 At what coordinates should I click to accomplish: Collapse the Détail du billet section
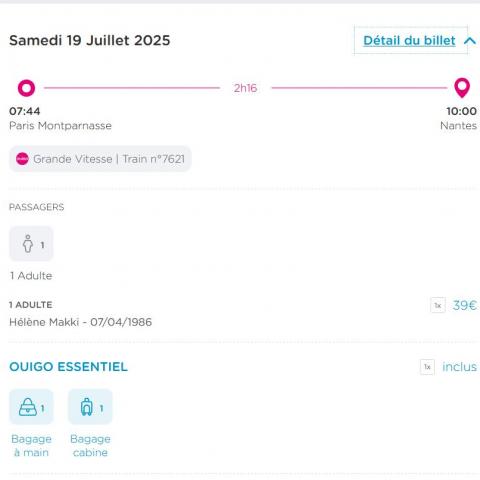pyautogui.click(x=409, y=41)
